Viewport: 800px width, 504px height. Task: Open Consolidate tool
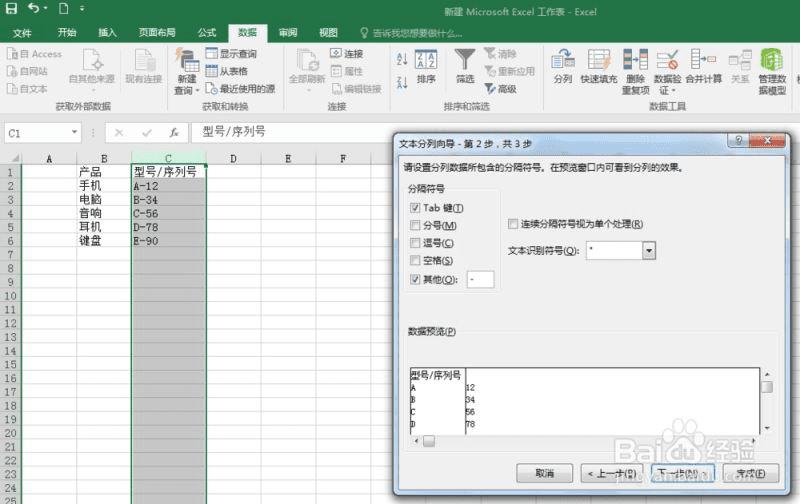click(x=704, y=66)
